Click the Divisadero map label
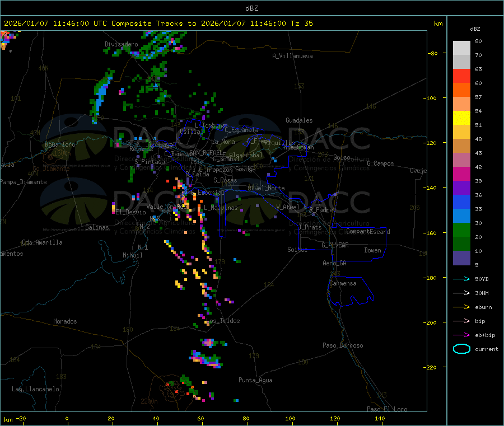The height and width of the screenshot is (426, 504). 121,44
